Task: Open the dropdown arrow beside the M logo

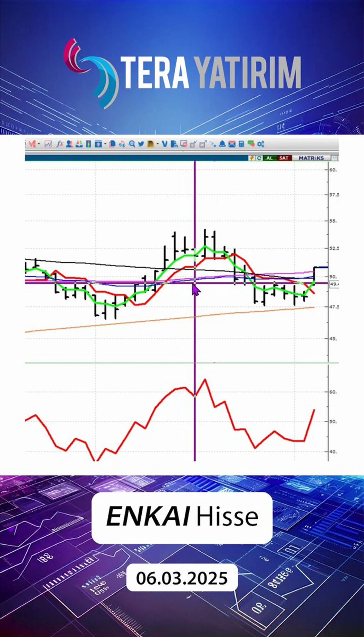Action: pos(39,144)
